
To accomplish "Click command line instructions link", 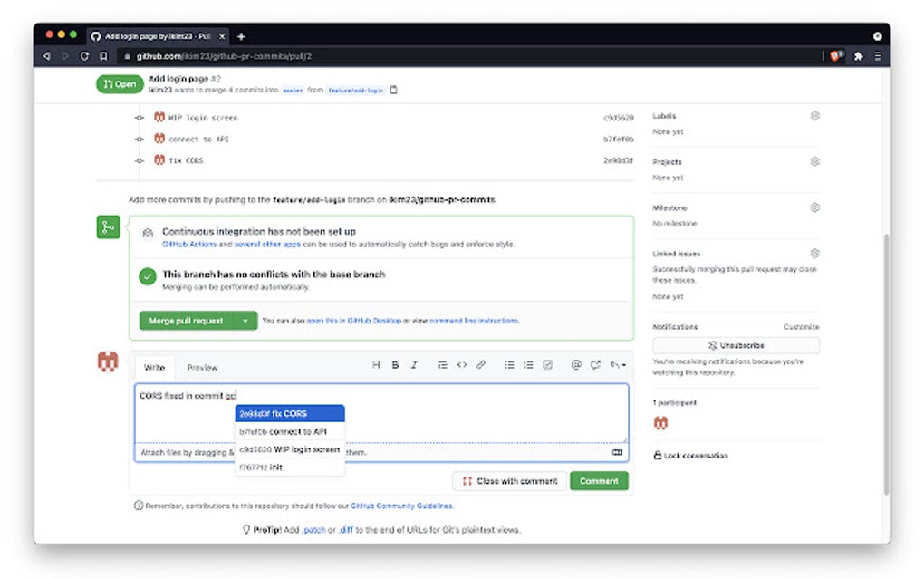I will click(x=474, y=321).
